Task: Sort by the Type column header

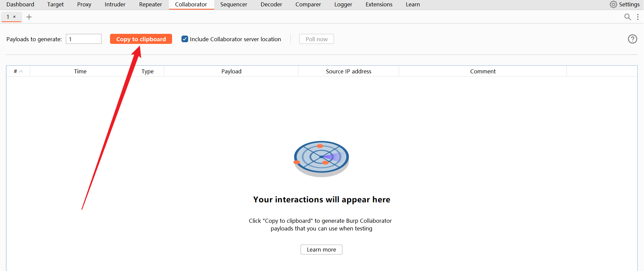Action: coord(148,71)
